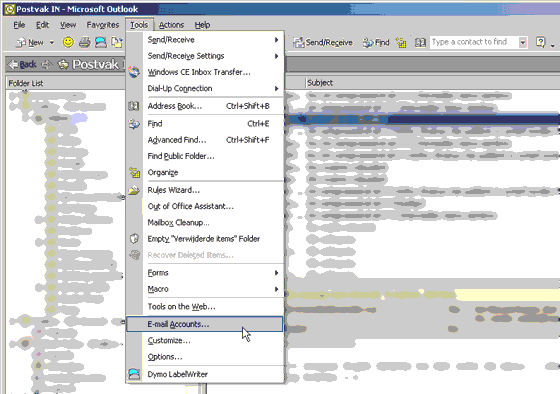Click the Address Book toolbar icon

click(420, 43)
